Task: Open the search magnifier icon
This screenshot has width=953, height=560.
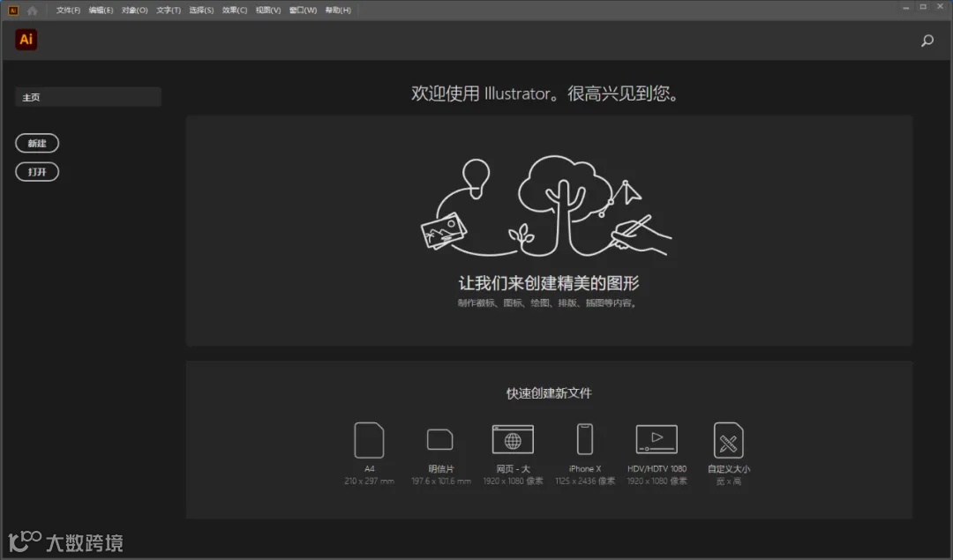Action: pos(927,41)
